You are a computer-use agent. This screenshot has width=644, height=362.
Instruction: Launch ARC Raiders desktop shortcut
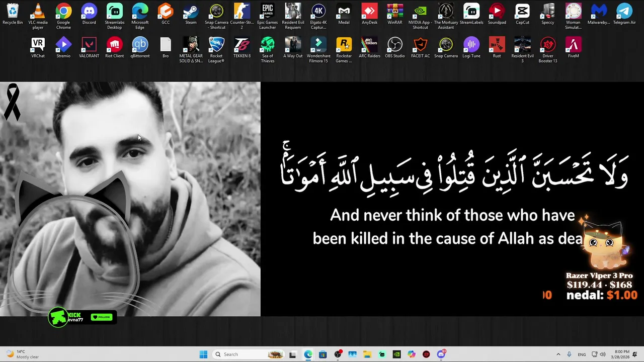[x=369, y=48]
